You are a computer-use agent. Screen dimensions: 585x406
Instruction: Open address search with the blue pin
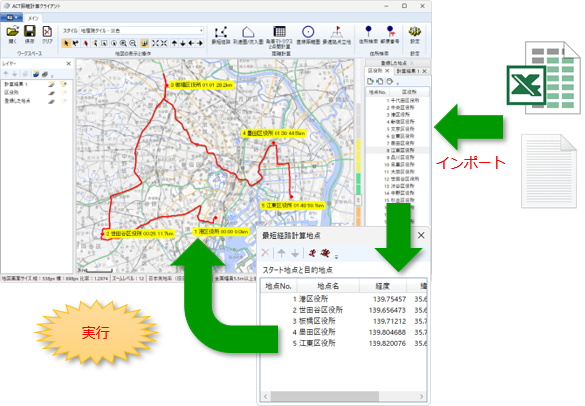tap(368, 35)
